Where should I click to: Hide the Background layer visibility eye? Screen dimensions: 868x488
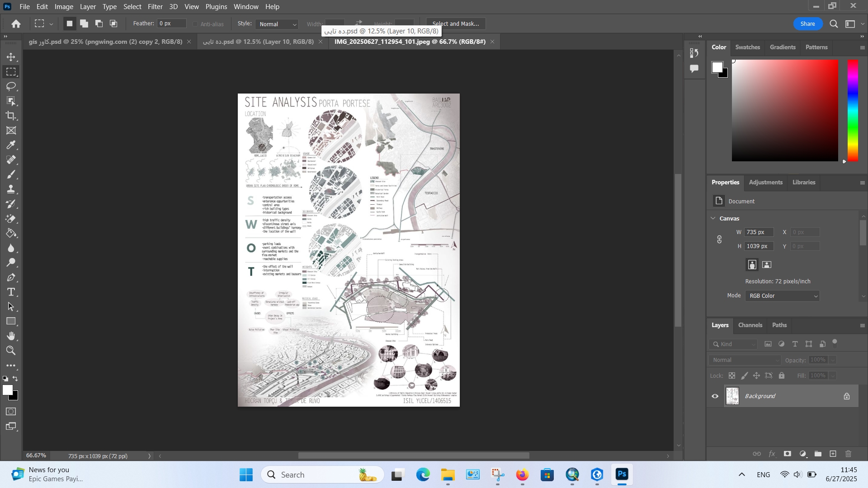click(x=715, y=396)
